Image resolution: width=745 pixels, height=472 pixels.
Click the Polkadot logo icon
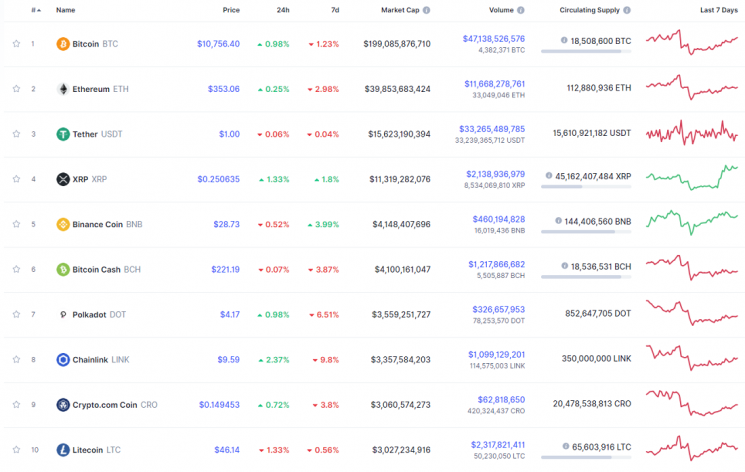(63, 314)
